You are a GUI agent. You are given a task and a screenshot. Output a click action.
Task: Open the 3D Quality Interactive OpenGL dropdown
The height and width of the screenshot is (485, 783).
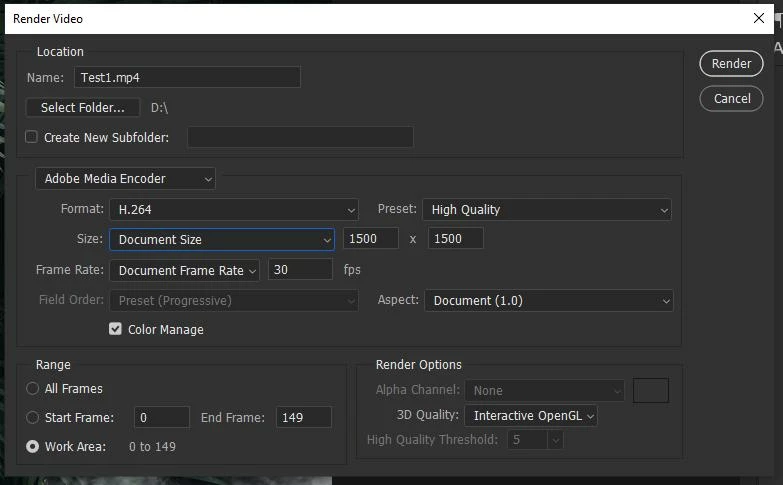click(531, 416)
